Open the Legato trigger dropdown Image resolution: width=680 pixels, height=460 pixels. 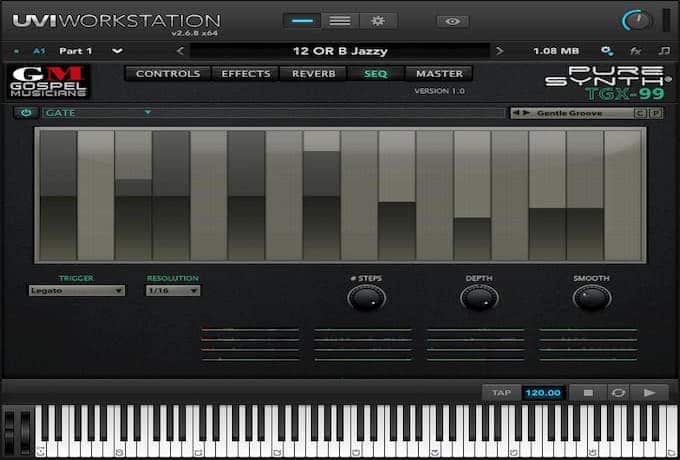(x=77, y=290)
